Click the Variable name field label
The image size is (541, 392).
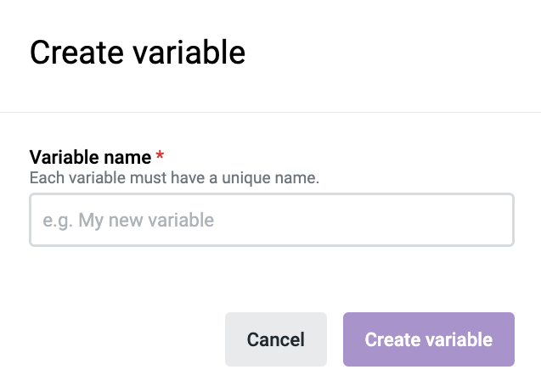(x=90, y=158)
